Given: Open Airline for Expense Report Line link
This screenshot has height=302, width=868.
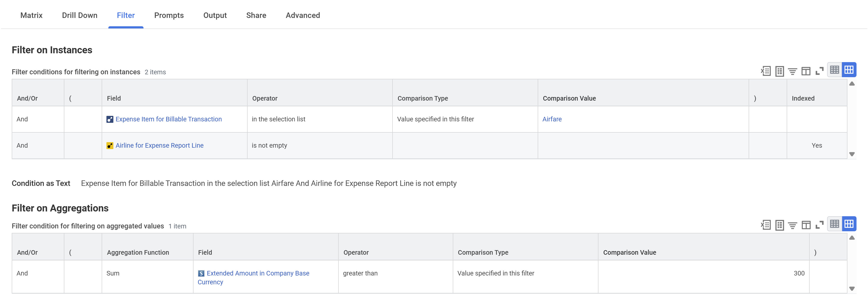Looking at the screenshot, I should (159, 146).
